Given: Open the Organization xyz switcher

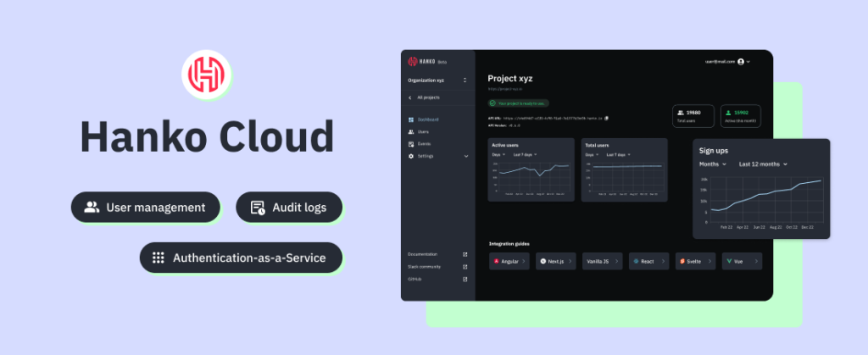Looking at the screenshot, I should (438, 80).
